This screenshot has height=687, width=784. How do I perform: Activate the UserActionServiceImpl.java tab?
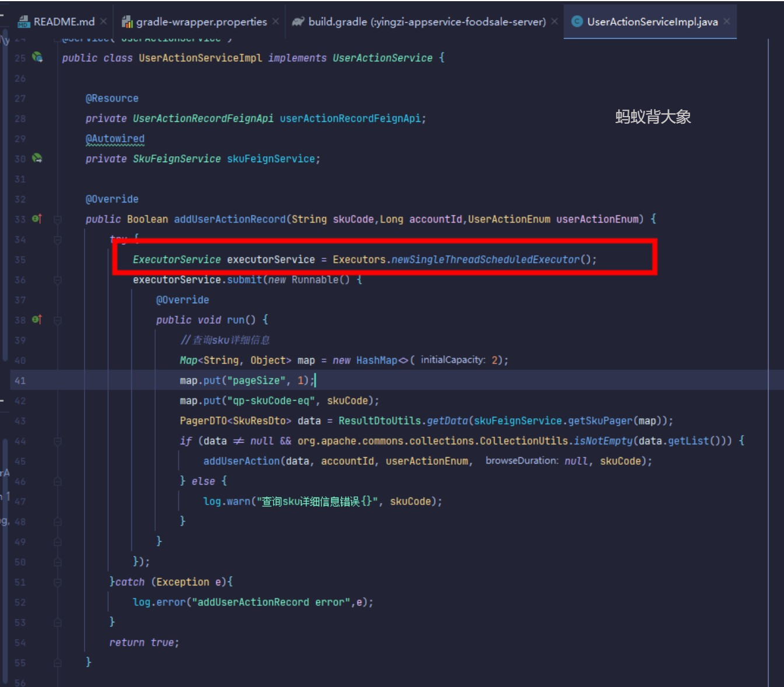pyautogui.click(x=651, y=22)
